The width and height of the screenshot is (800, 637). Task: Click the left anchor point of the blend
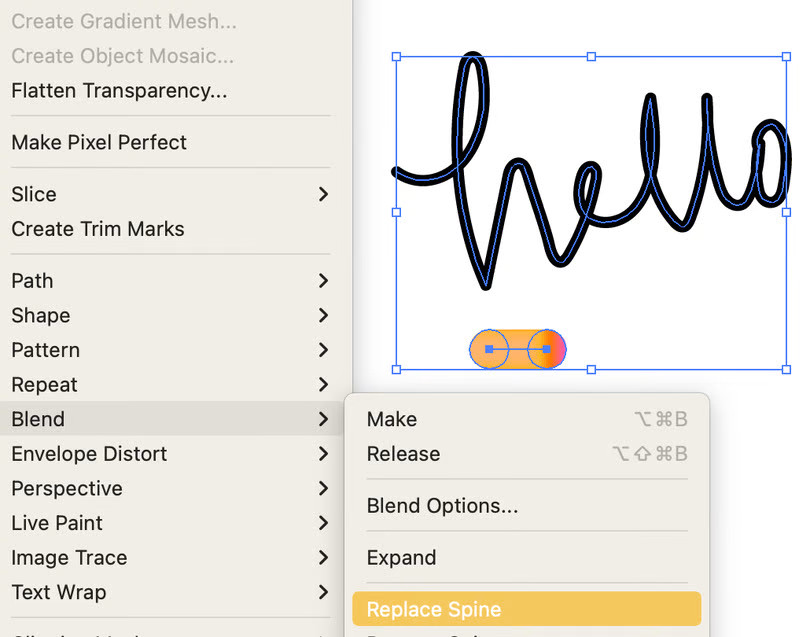pos(489,349)
